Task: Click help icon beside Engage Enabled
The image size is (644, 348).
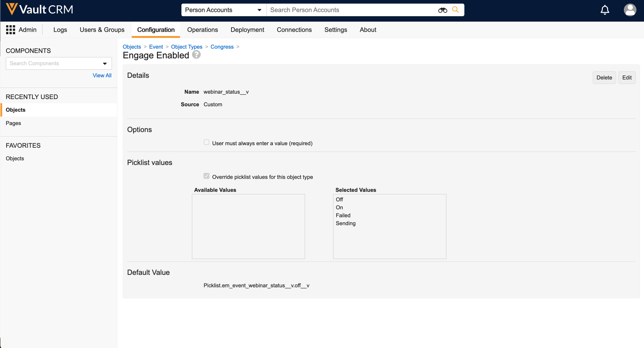Action: tap(196, 55)
